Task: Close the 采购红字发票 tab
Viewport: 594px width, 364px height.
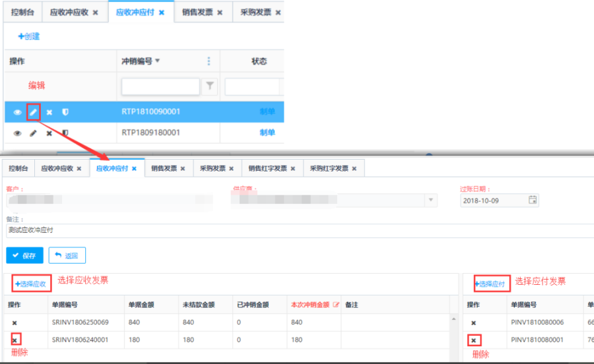Action: click(x=354, y=169)
